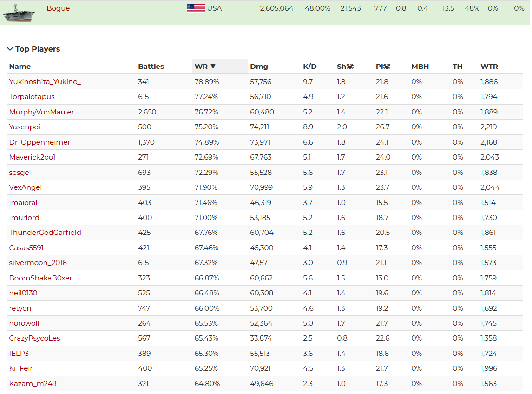
Task: Click the WTR column header
Action: pyautogui.click(x=489, y=67)
